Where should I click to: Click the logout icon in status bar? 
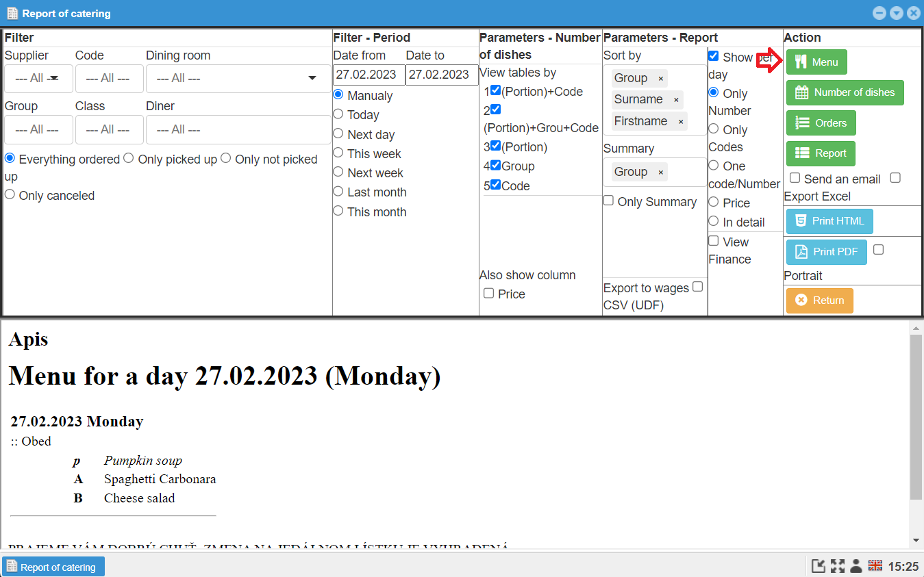(x=819, y=566)
